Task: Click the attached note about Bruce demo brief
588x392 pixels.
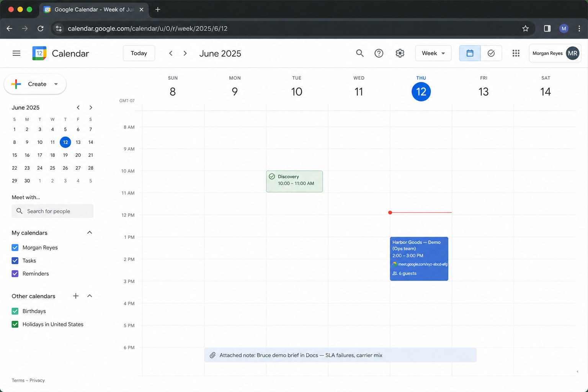Action: (x=340, y=355)
